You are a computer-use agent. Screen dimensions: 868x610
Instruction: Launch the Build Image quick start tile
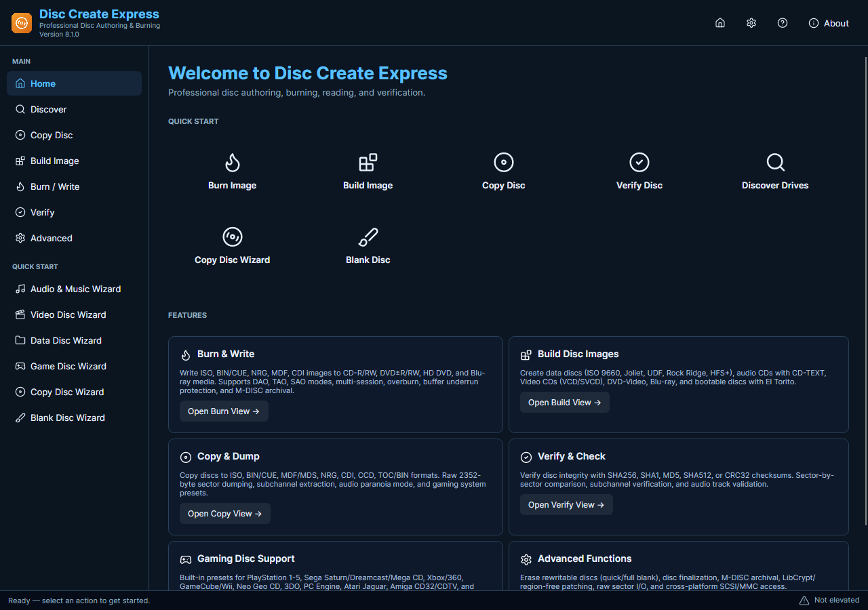coord(368,171)
